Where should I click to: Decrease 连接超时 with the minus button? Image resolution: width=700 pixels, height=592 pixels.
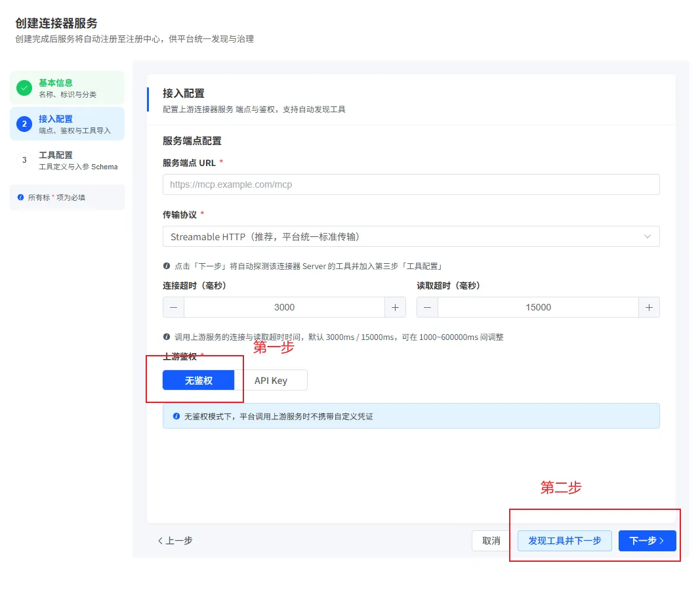174,307
